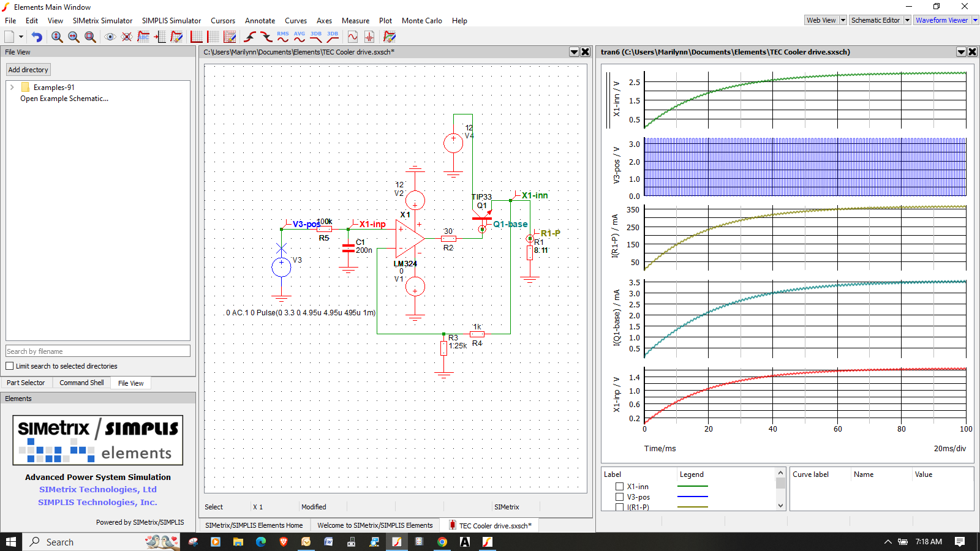Click the blue V3-pos legend line
The width and height of the screenshot is (980, 551).
click(x=692, y=497)
